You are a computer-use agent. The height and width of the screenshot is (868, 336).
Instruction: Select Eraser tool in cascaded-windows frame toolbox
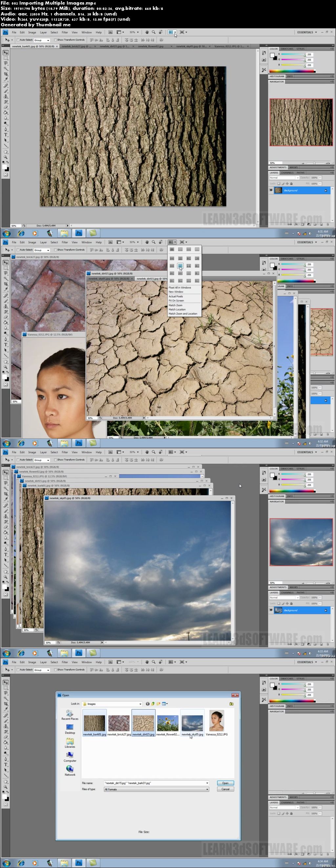(6, 527)
